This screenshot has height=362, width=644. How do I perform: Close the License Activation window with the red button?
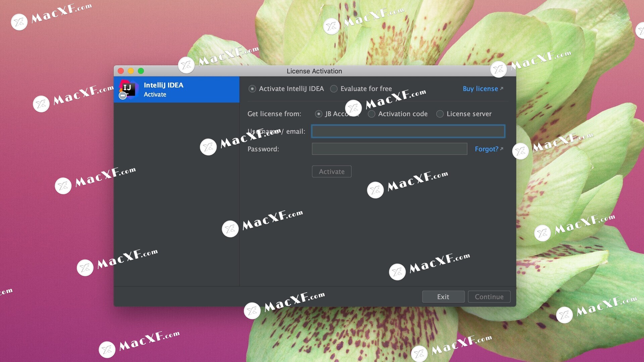tap(121, 71)
